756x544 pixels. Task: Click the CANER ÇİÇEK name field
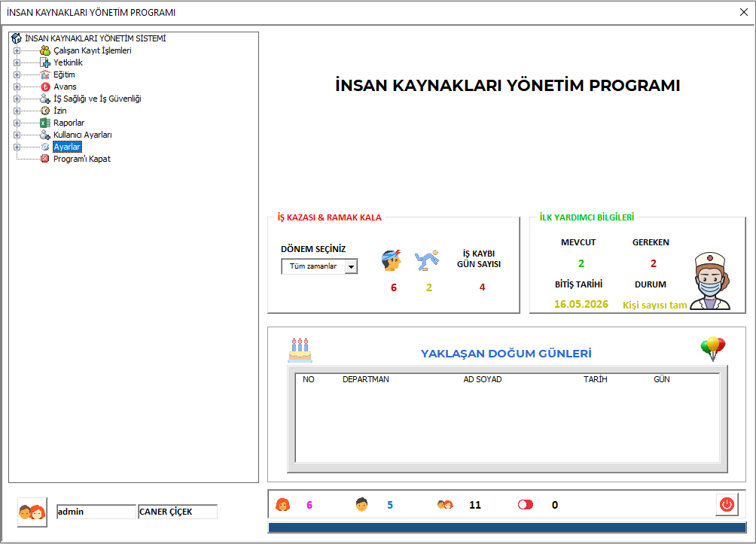178,512
